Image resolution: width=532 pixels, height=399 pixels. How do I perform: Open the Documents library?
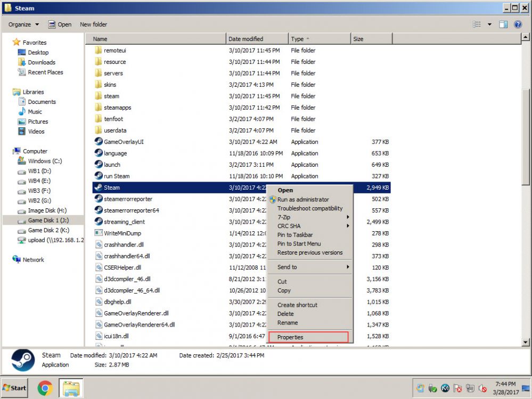coord(42,102)
